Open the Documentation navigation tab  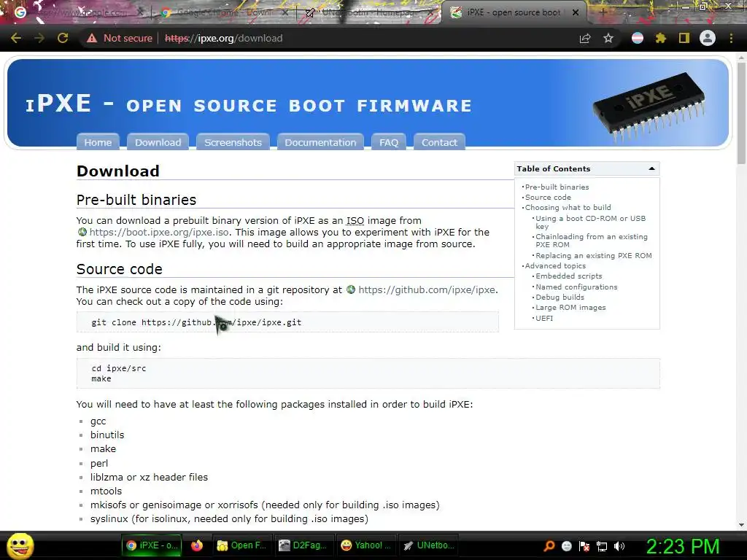tap(320, 142)
